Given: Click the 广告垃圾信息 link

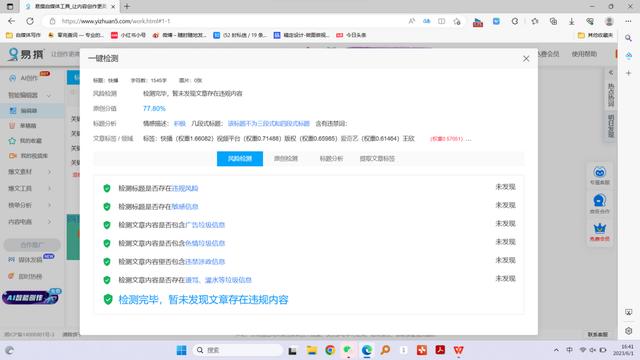Looking at the screenshot, I should [x=205, y=225].
